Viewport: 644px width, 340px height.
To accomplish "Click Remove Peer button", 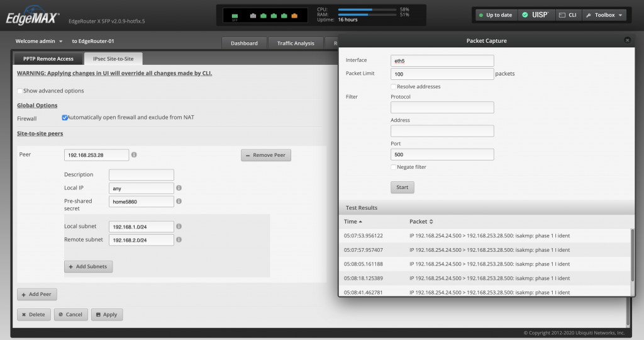I will (266, 155).
